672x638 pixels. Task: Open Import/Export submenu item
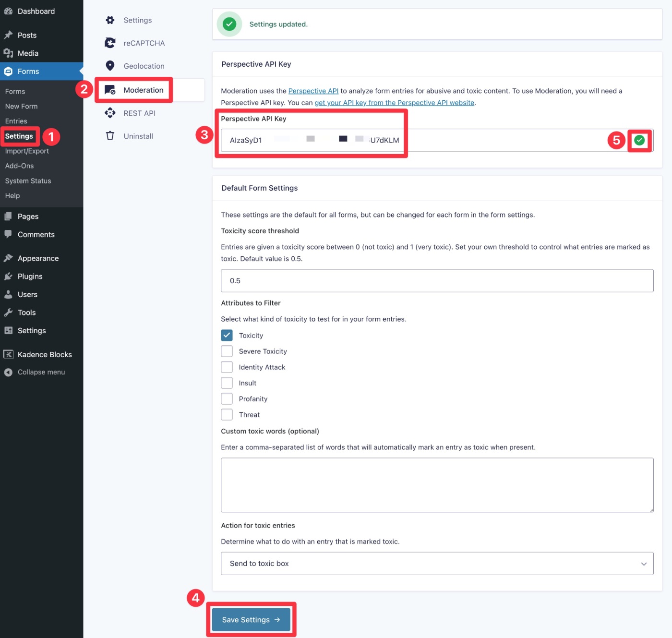pos(27,151)
